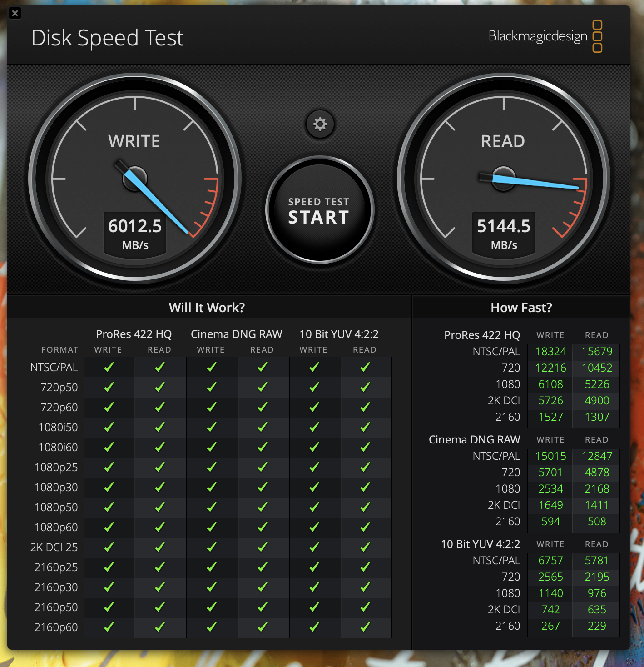The image size is (644, 667).
Task: Switch focus to the Will It Work? section
Action: 207,308
